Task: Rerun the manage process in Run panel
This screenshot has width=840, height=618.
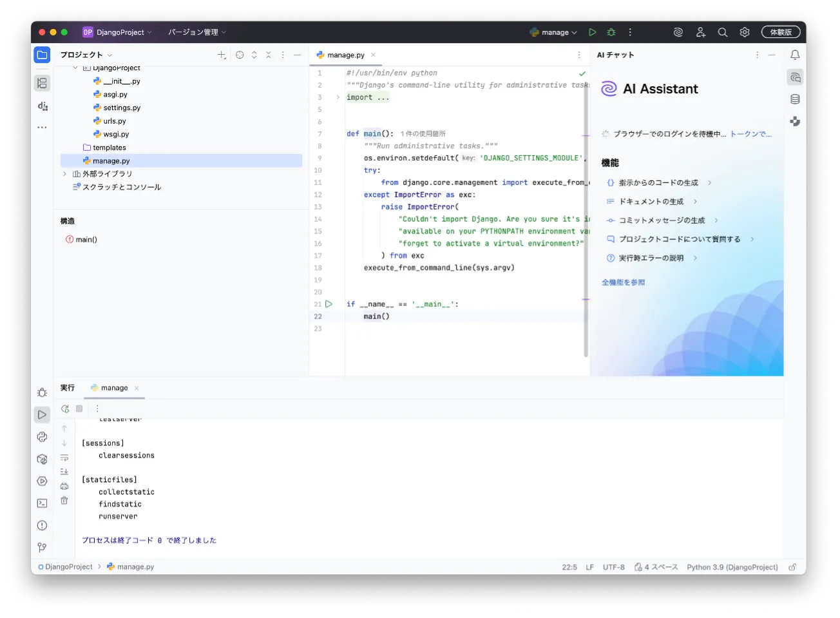Action: tap(65, 409)
